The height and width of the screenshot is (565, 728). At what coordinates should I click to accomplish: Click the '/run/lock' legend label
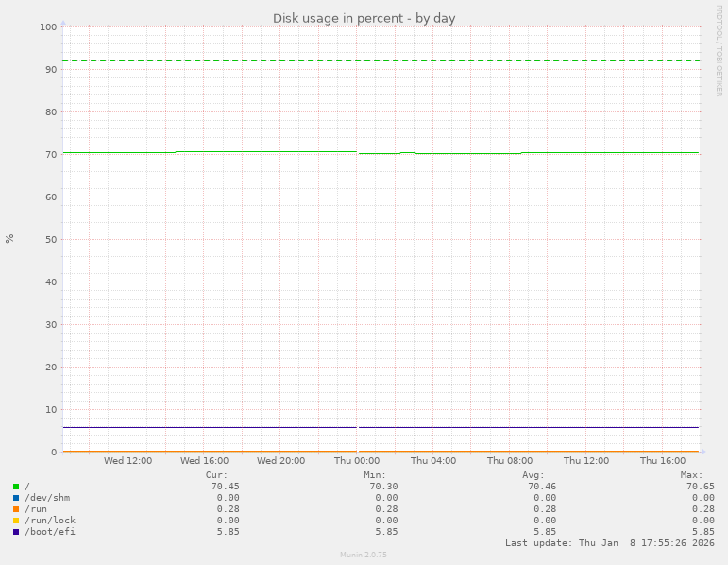coord(50,521)
